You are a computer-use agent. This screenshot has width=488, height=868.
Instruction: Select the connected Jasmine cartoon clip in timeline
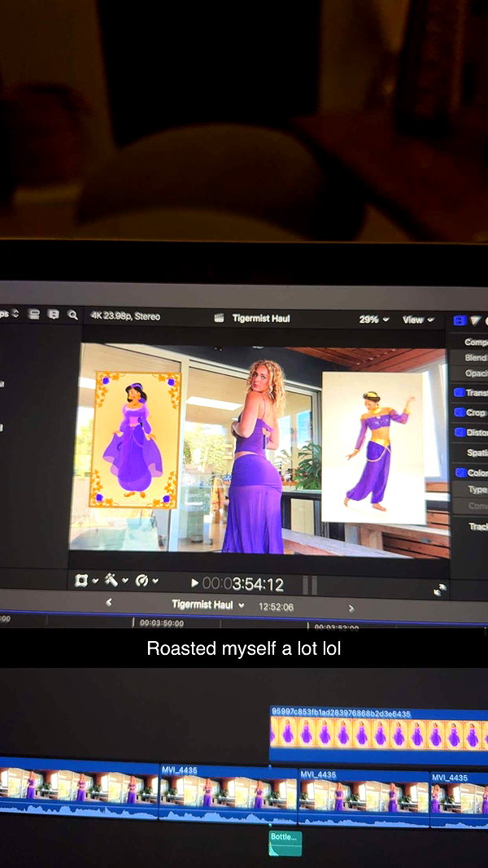(x=379, y=735)
